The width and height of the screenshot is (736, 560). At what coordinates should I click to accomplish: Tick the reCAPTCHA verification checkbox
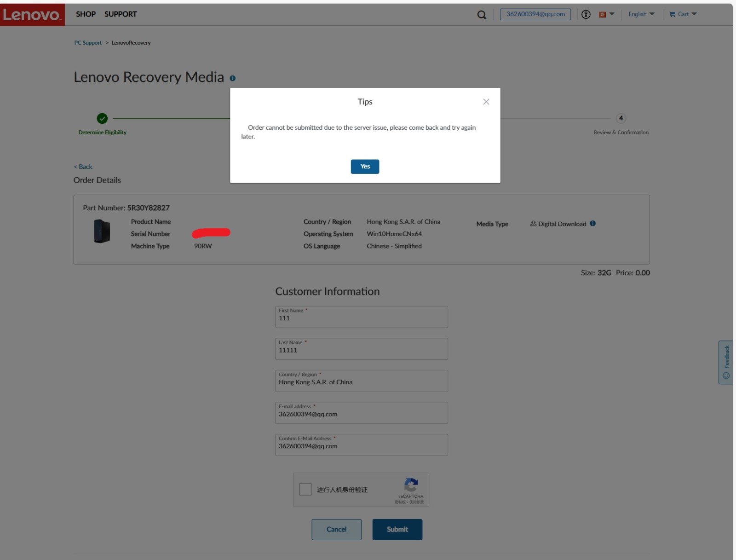pos(305,489)
